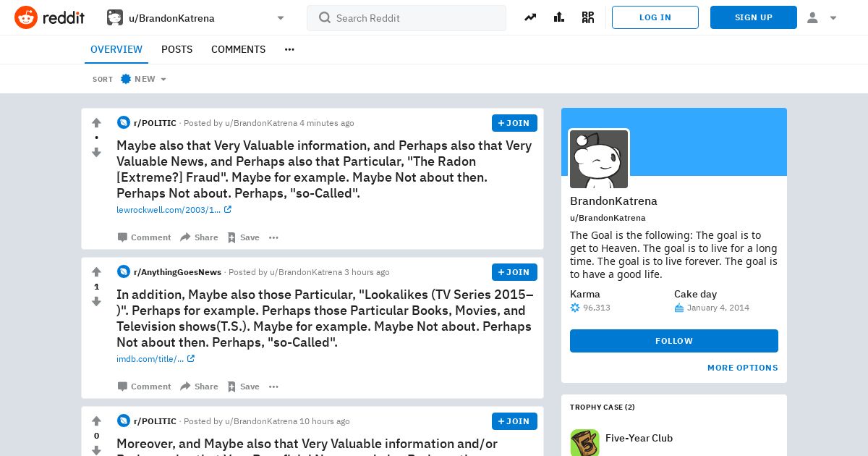Open r/POLITIC community icon on first post
868x456 pixels.
124,123
